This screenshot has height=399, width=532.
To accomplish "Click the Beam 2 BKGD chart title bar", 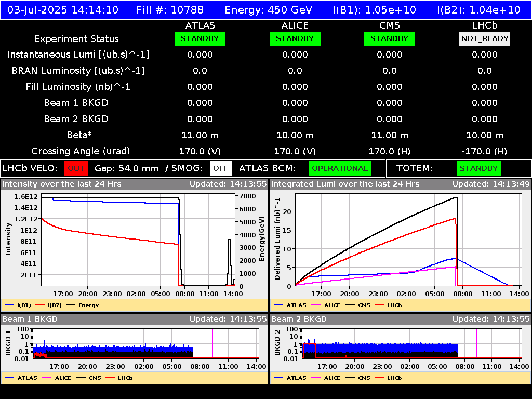I will click(401, 319).
